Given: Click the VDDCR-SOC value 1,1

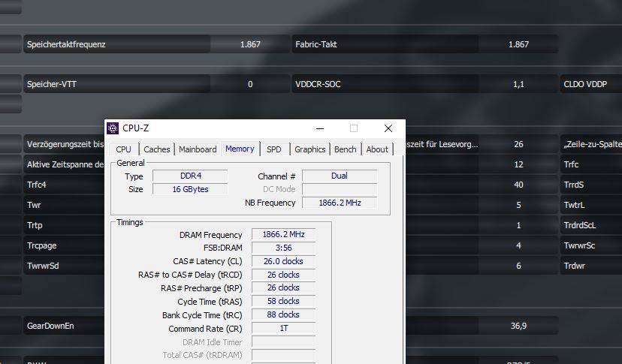Looking at the screenshot, I should [x=518, y=84].
